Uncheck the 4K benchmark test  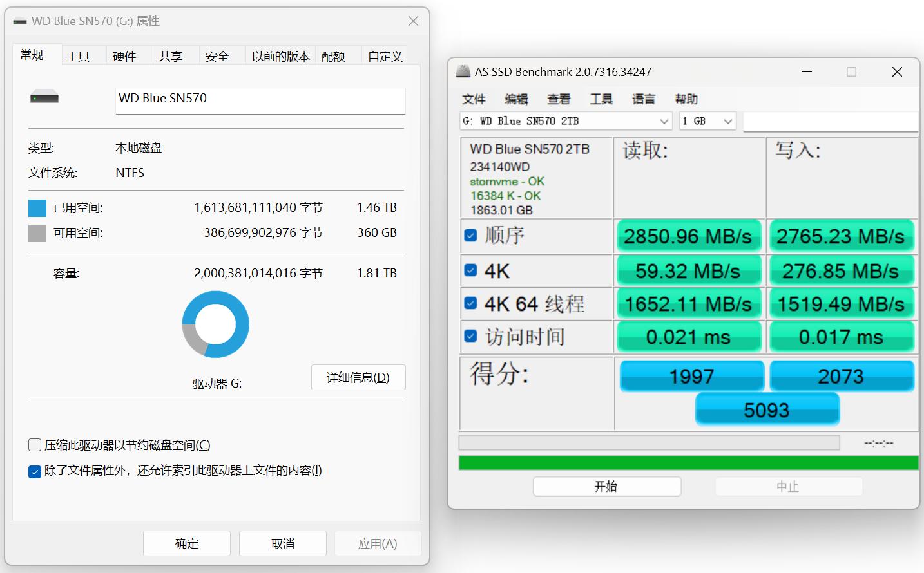[470, 270]
